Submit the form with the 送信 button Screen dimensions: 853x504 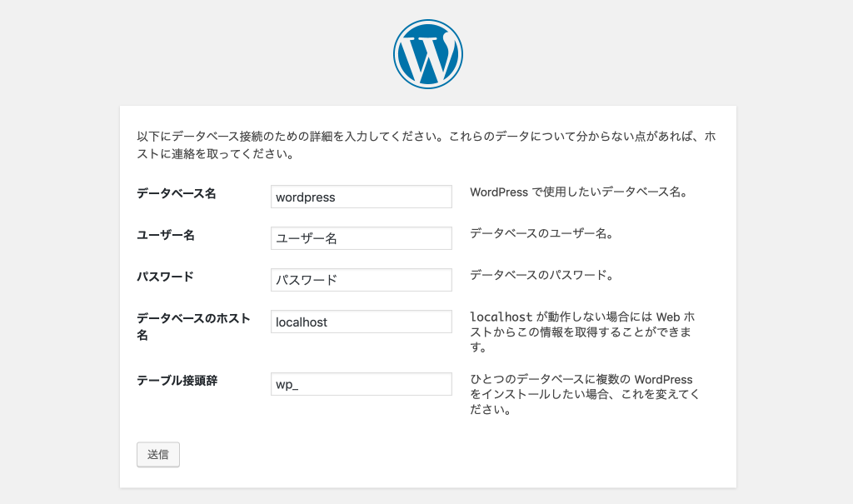[158, 455]
